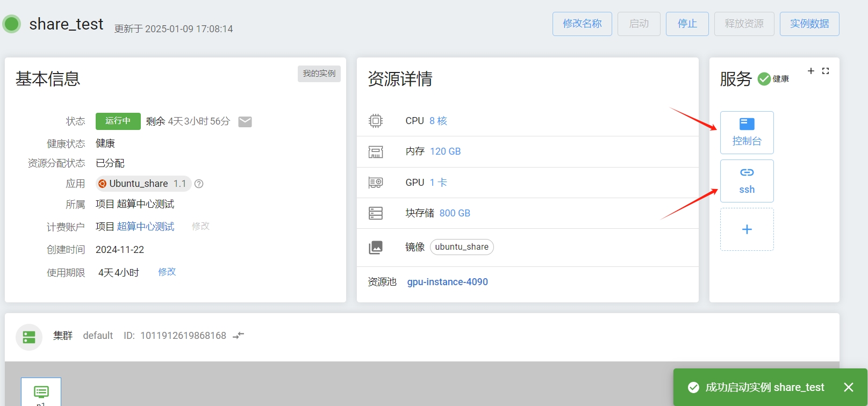Click the Ubuntu logo in the application tag
This screenshot has width=868, height=406.
pos(102,184)
